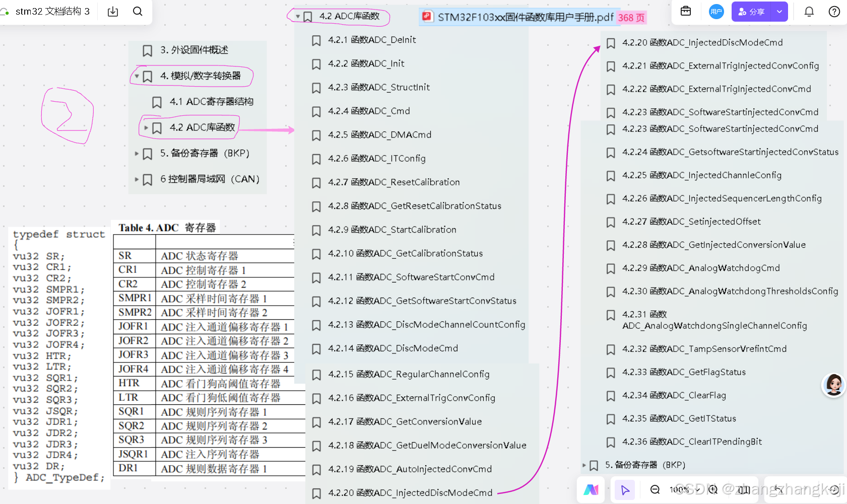Select the pointer selection tool
The height and width of the screenshot is (504, 847).
[625, 490]
